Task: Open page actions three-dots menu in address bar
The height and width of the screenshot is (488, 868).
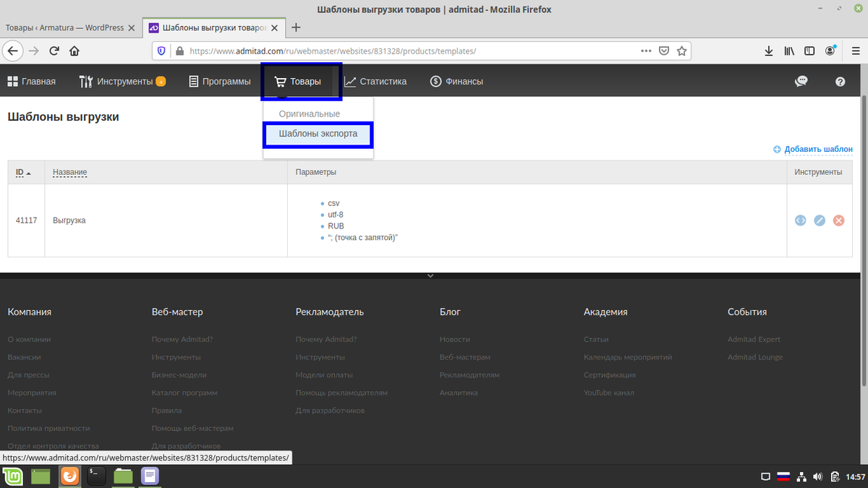Action: (x=647, y=51)
